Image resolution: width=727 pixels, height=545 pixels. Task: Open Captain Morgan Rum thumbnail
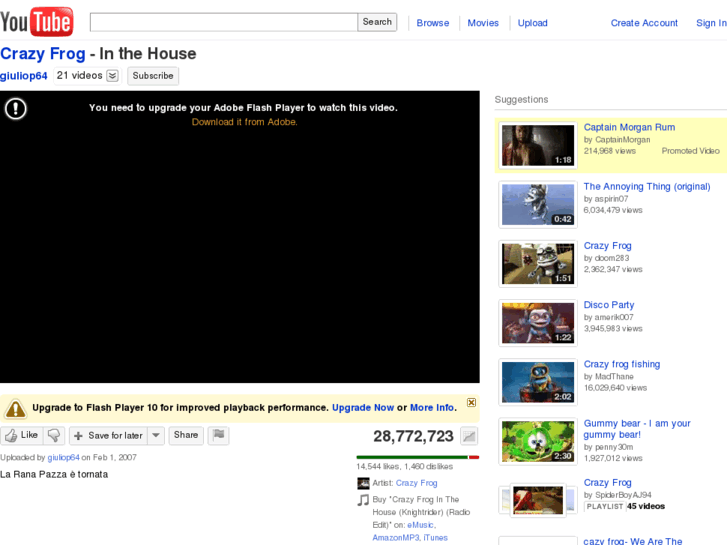(x=538, y=145)
